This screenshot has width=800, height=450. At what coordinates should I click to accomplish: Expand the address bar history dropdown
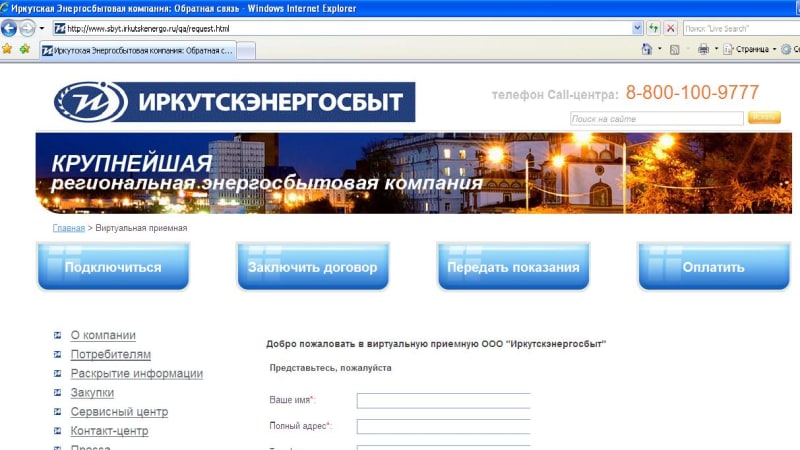point(637,28)
